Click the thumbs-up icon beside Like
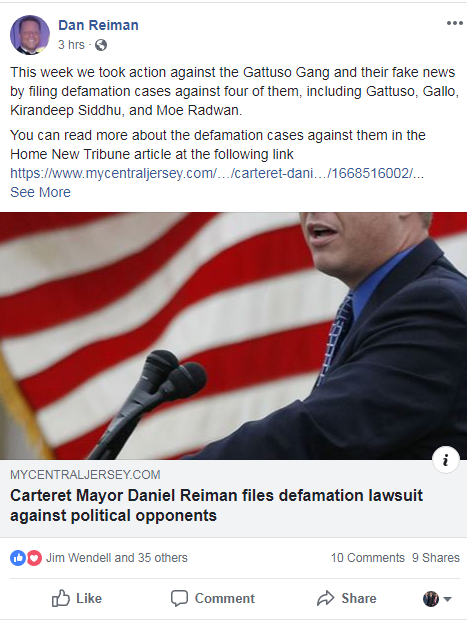 pyautogui.click(x=61, y=598)
